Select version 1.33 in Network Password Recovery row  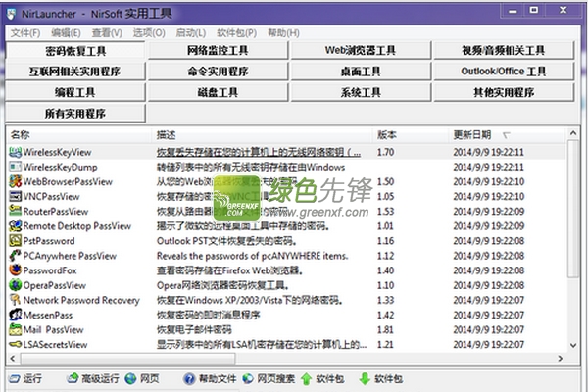click(385, 300)
